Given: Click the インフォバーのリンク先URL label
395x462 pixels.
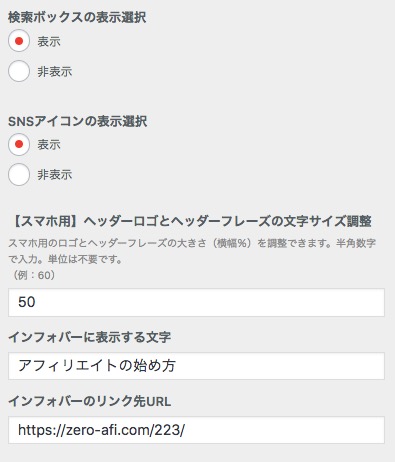Looking at the screenshot, I should click(x=89, y=401).
